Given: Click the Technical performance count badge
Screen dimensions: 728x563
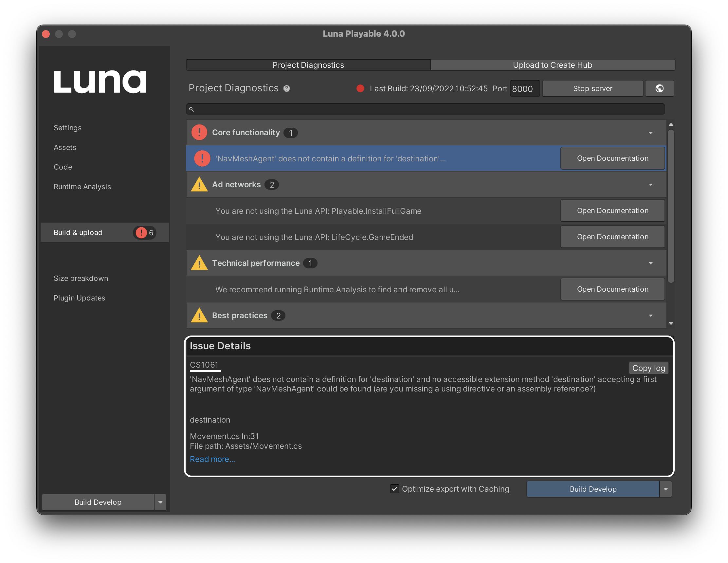Looking at the screenshot, I should coord(310,263).
